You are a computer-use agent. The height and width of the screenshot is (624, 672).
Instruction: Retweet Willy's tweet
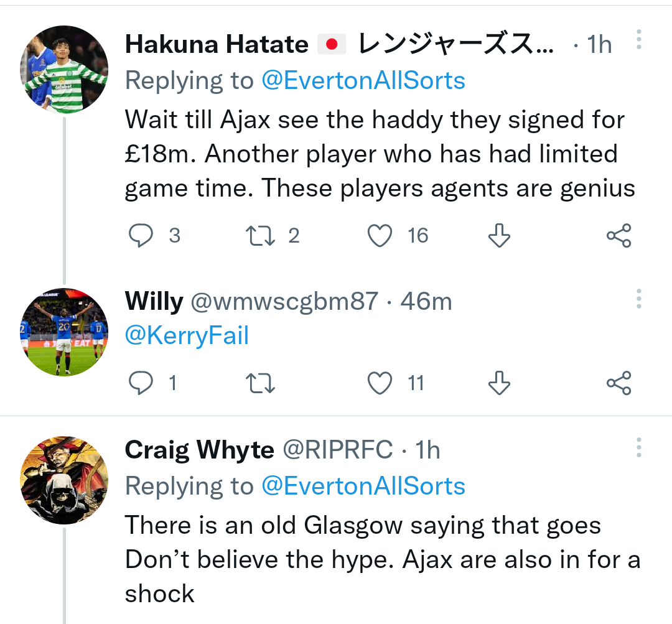(261, 383)
